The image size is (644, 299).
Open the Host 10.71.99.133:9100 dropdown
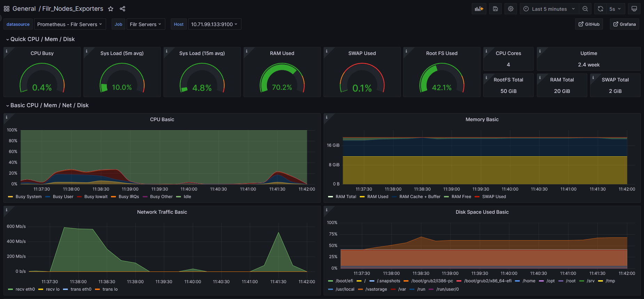tap(214, 24)
